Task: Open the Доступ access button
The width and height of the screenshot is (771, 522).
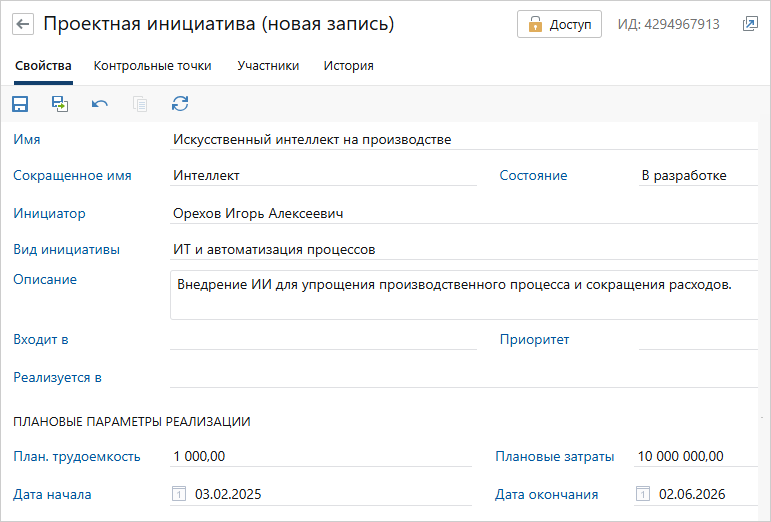Action: coord(559,24)
